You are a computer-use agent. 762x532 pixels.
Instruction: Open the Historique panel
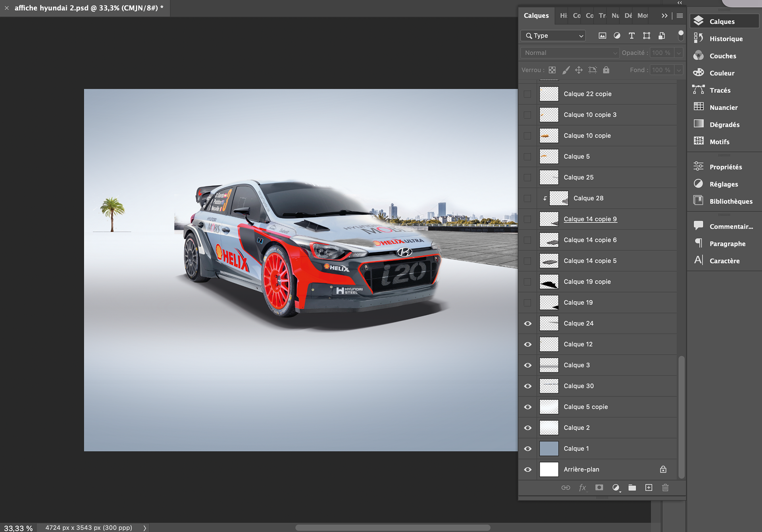[725, 39]
